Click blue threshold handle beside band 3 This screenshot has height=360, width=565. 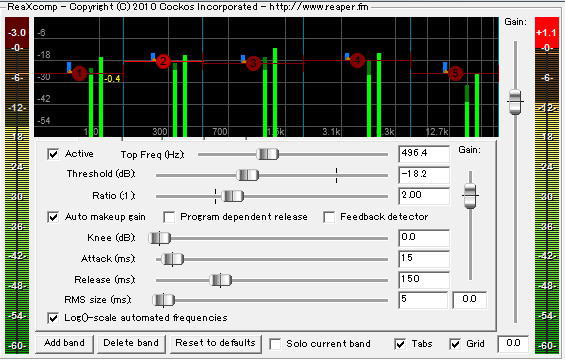[243, 59]
